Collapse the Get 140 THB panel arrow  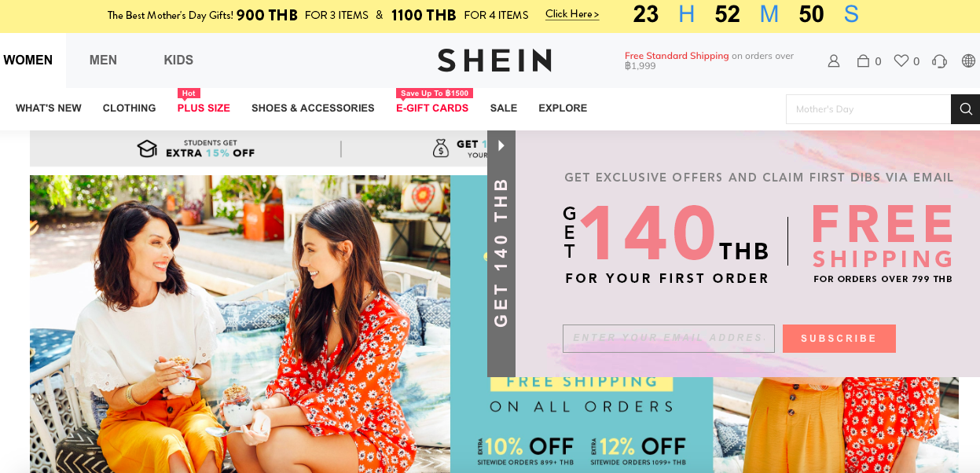click(x=501, y=145)
